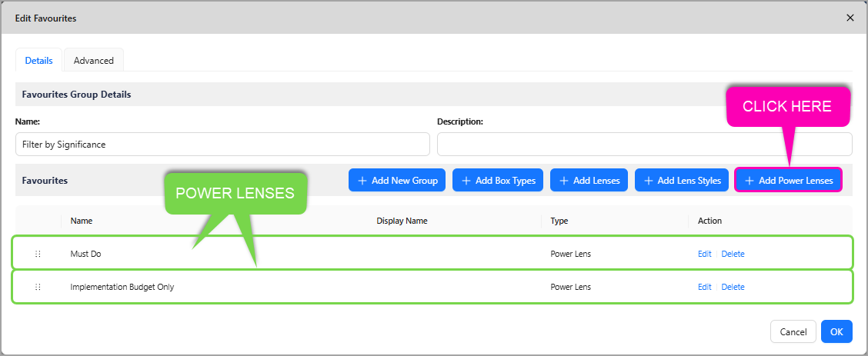Viewport: 868px width, 356px height.
Task: Edit the Must Do power lens
Action: click(x=704, y=254)
